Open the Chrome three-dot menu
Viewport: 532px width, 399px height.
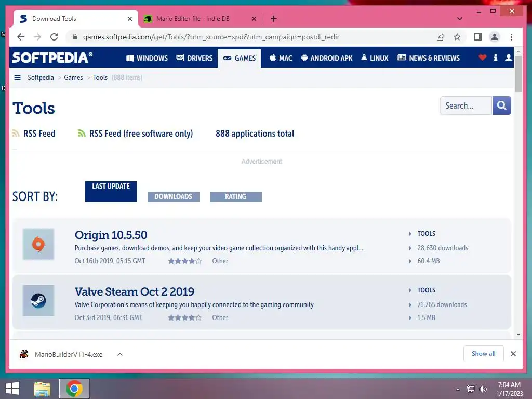(511, 37)
